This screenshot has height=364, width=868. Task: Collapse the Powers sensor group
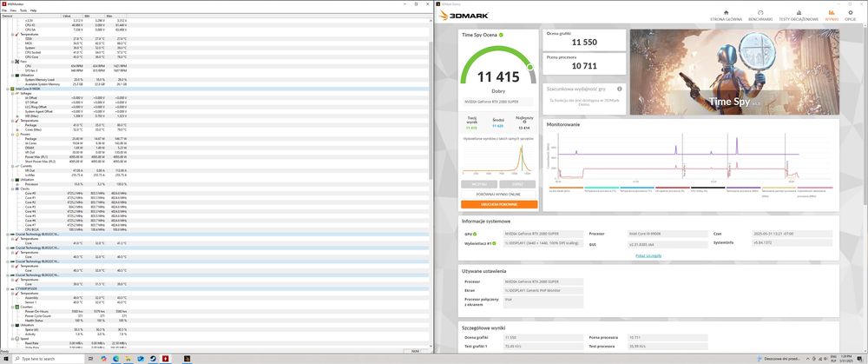11,134
